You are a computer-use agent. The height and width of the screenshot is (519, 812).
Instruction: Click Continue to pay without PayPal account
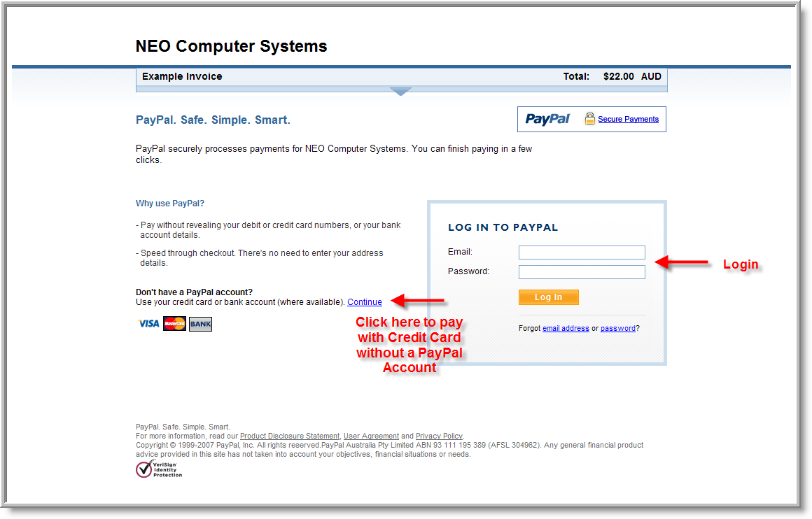click(x=365, y=302)
